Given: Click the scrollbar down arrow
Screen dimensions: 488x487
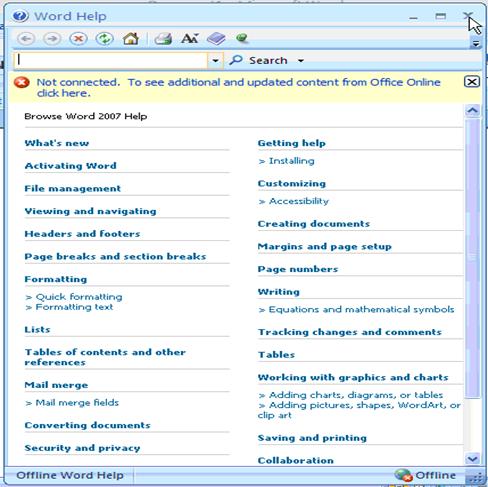Looking at the screenshot, I should (473, 459).
